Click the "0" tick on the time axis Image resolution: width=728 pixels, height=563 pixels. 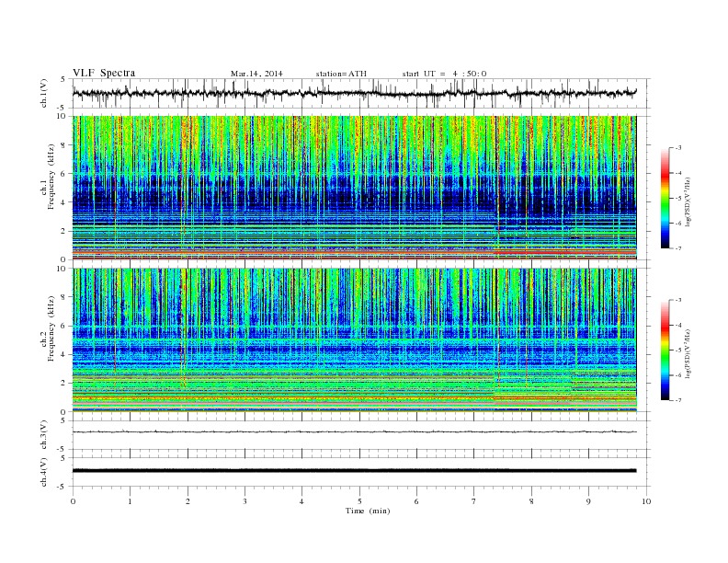[x=73, y=501]
